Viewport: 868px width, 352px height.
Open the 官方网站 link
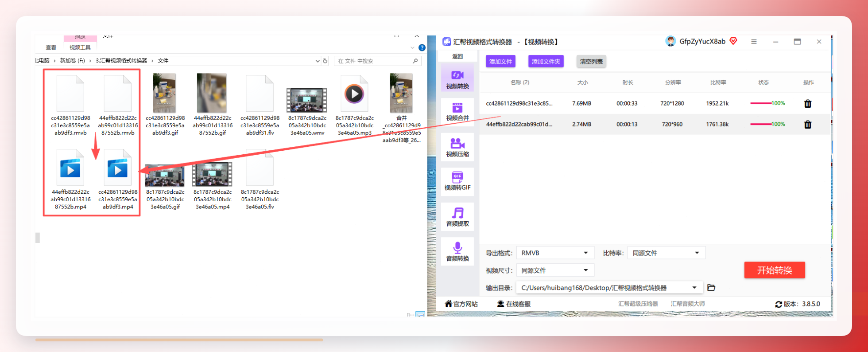pos(461,304)
